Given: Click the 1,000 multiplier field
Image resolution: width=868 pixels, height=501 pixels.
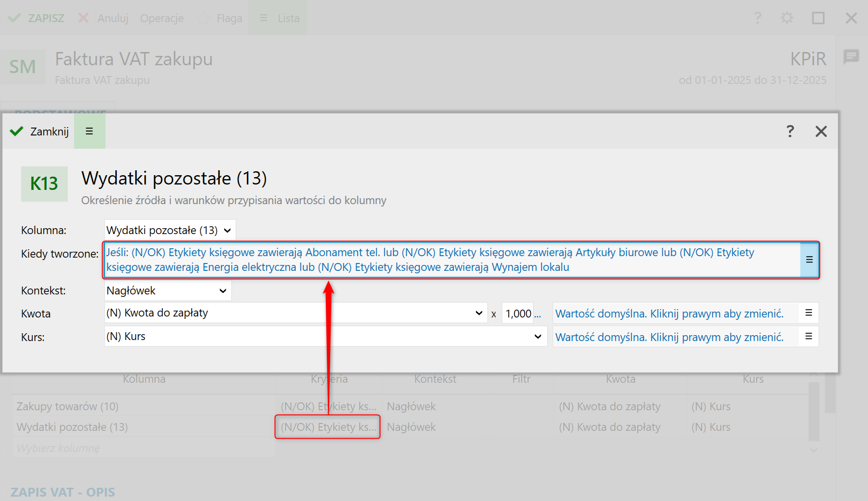Looking at the screenshot, I should coord(518,314).
